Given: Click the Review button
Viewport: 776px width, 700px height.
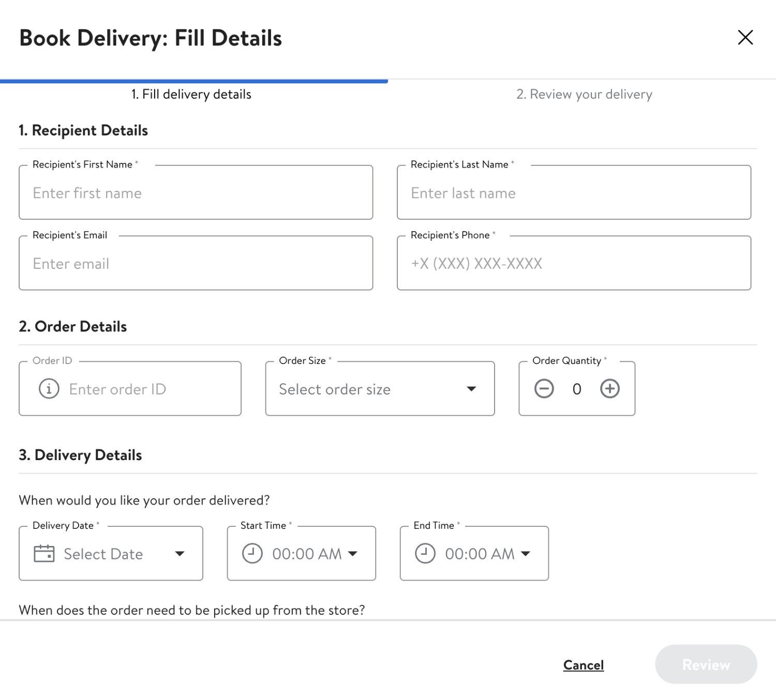Looking at the screenshot, I should [x=706, y=664].
